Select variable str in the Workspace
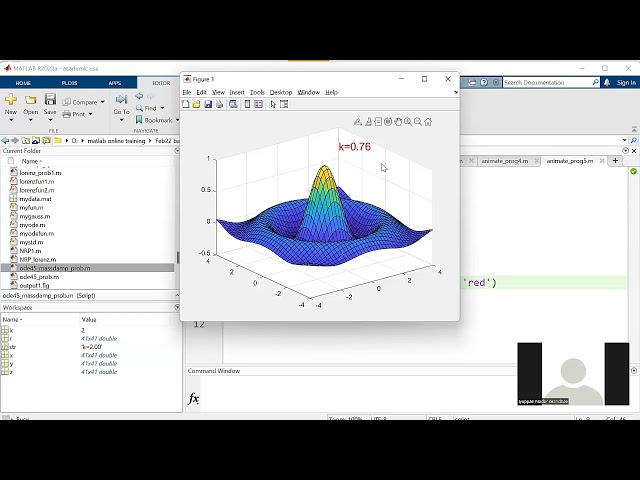Viewport: 640px width, 480px height. (x=13, y=347)
